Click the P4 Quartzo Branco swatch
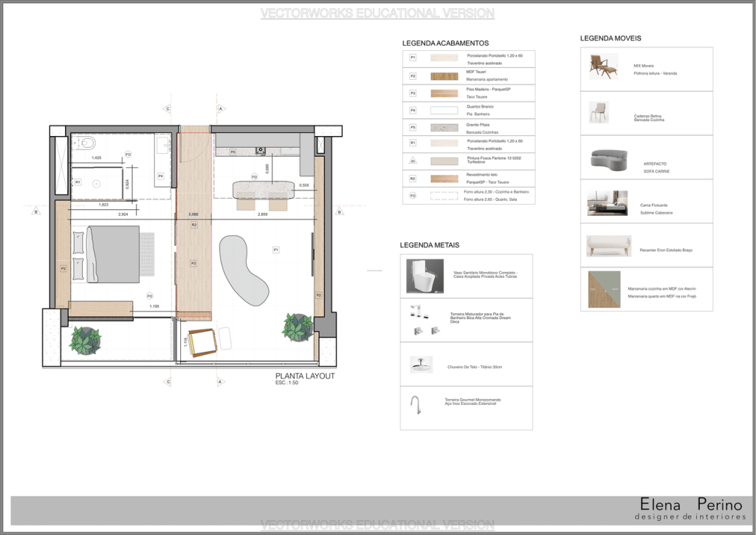 [444, 110]
